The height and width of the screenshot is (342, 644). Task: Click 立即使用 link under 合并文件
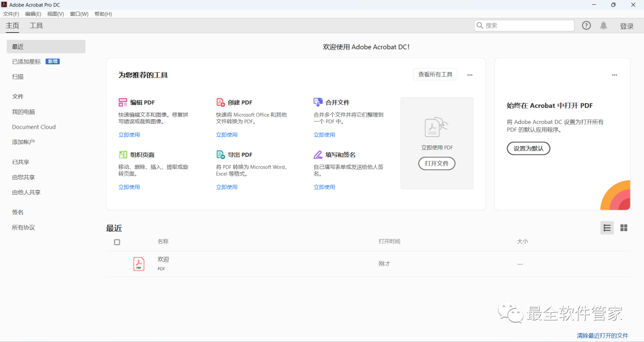(x=324, y=135)
